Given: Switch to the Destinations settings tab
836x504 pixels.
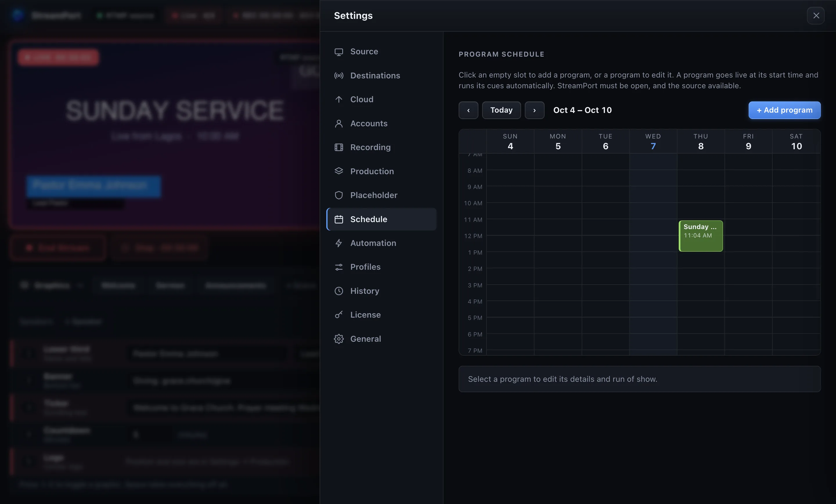Looking at the screenshot, I should click(x=381, y=76).
